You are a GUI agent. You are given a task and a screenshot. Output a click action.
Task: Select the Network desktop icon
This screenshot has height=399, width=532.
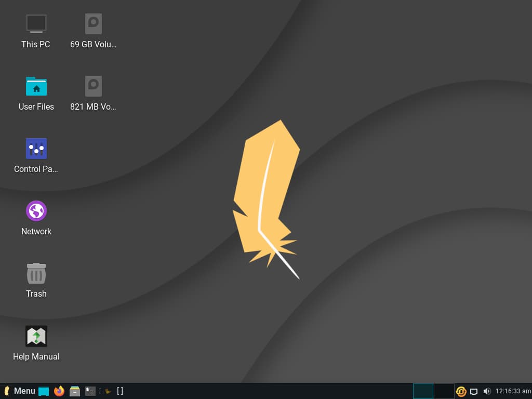tap(36, 211)
